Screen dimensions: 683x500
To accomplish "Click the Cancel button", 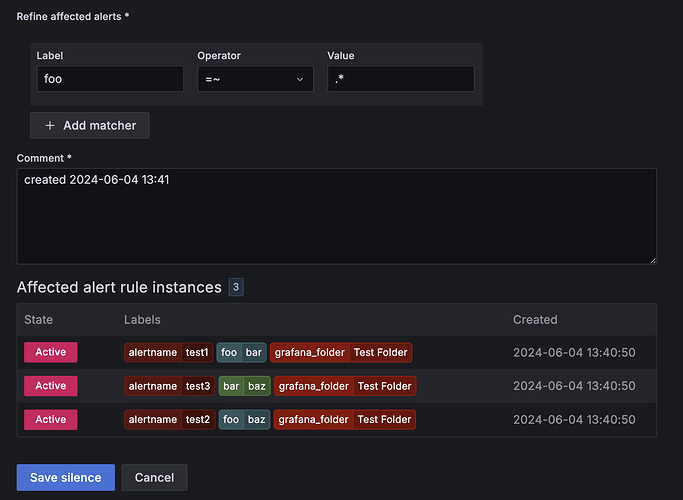I will pos(154,477).
